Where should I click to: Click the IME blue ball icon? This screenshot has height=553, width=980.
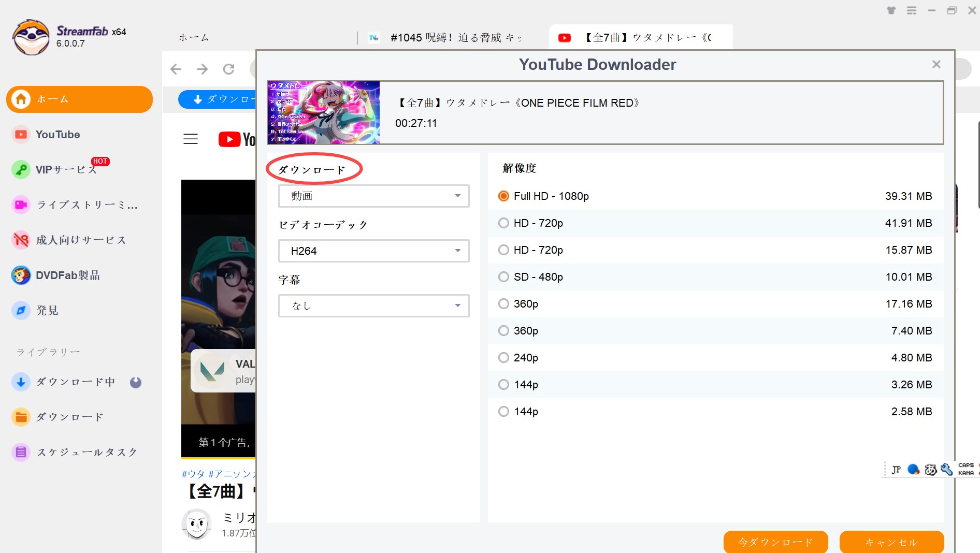[x=914, y=469]
